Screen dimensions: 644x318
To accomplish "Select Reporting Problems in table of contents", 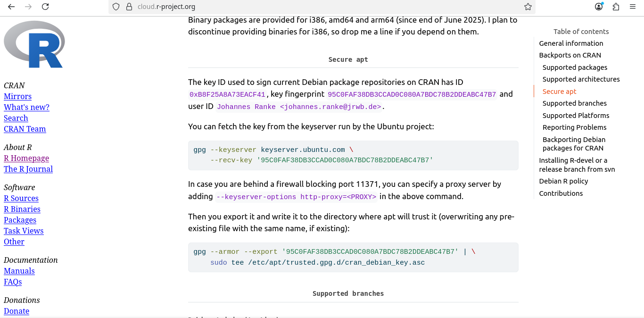I will [574, 127].
